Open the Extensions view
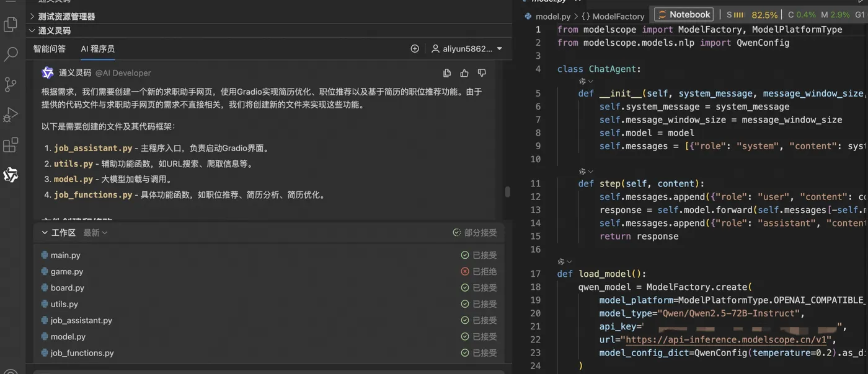The image size is (868, 374). point(11,145)
